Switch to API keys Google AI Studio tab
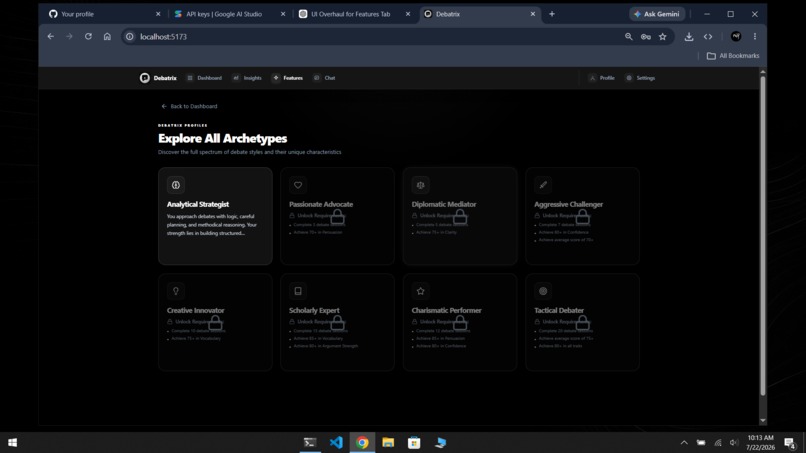806x453 pixels. click(x=228, y=14)
